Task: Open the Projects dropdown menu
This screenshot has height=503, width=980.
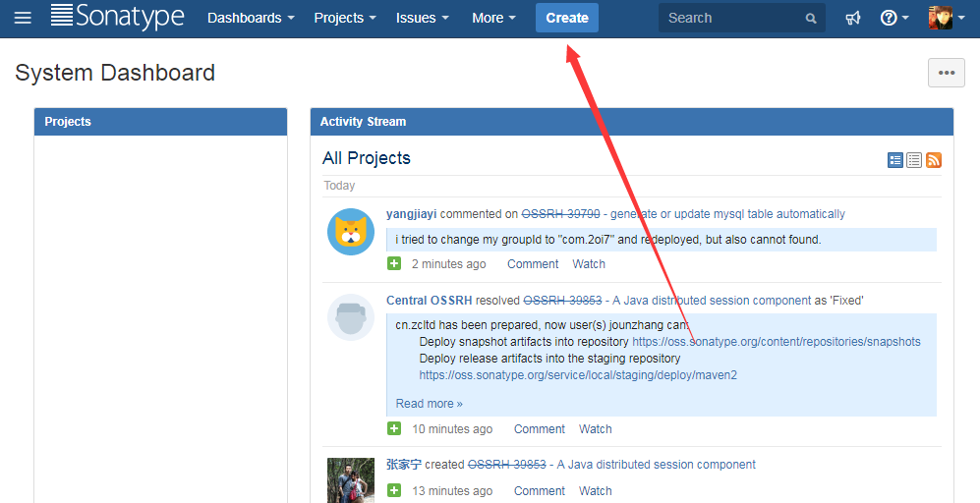Action: click(345, 18)
